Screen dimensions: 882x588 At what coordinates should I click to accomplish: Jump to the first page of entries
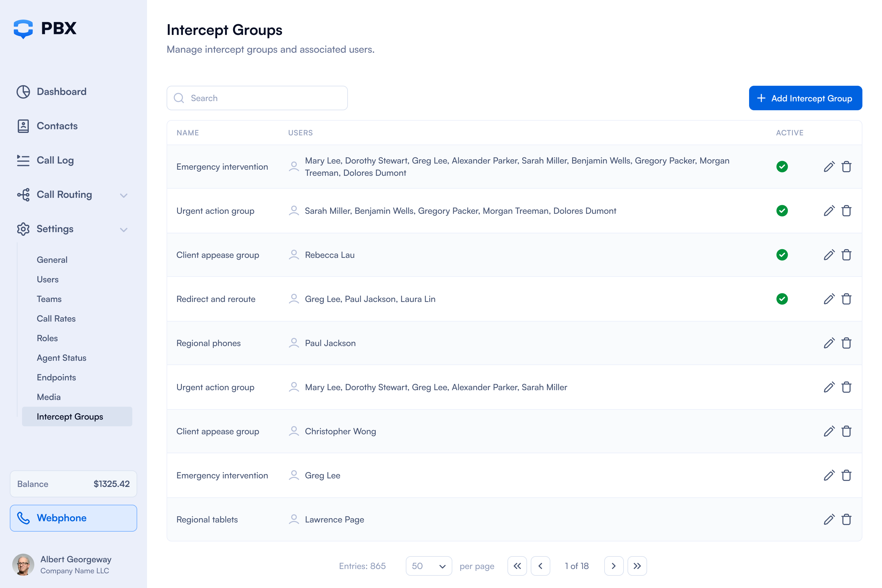click(517, 566)
